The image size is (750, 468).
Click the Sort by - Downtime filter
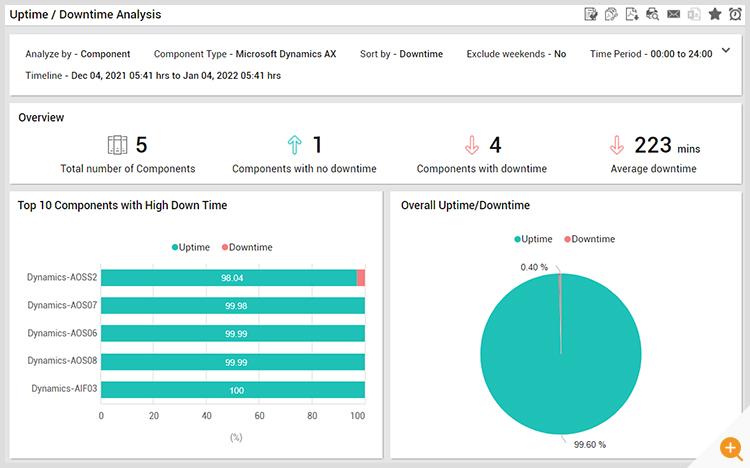pyautogui.click(x=401, y=54)
